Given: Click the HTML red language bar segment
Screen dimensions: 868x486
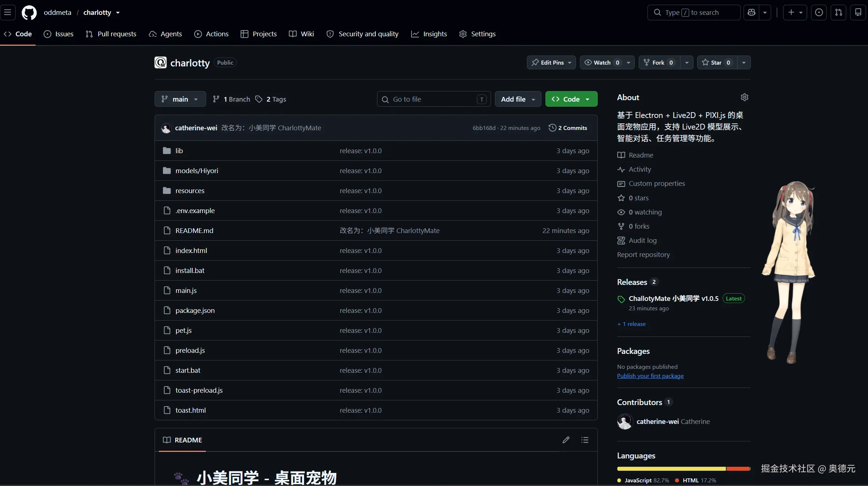Looking at the screenshot, I should point(738,469).
